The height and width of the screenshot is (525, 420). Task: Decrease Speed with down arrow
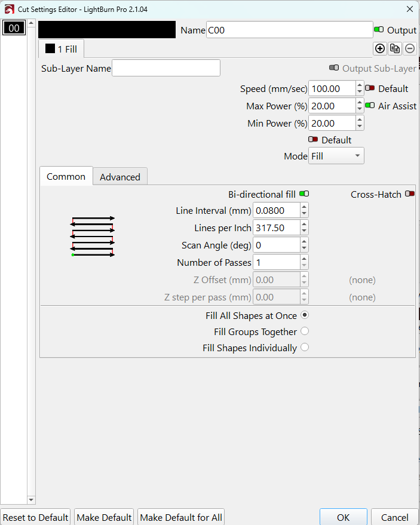point(360,92)
